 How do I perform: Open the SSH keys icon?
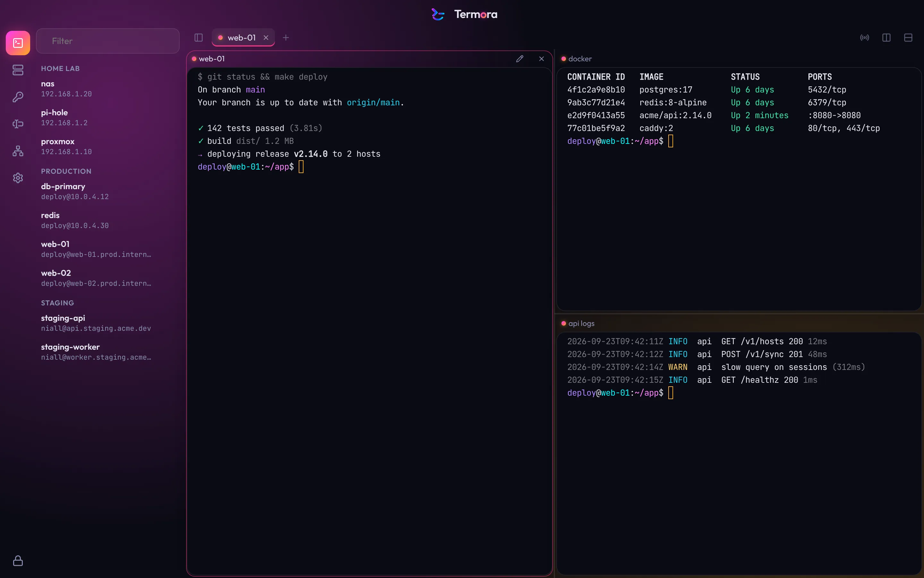tap(18, 97)
